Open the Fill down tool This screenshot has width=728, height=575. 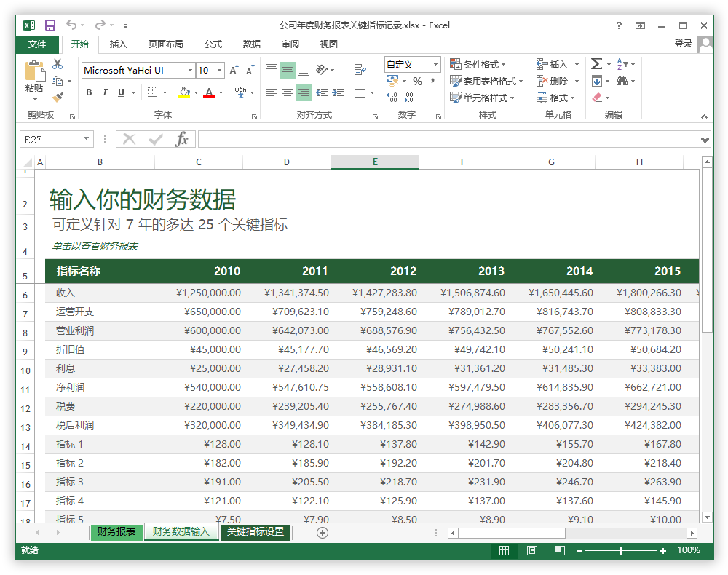pos(597,82)
